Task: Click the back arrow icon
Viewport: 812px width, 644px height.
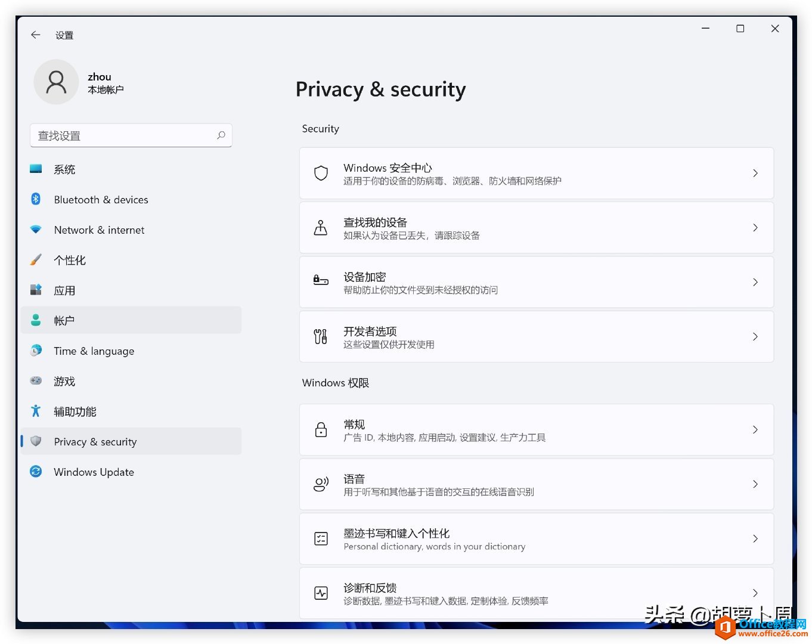Action: (36, 35)
